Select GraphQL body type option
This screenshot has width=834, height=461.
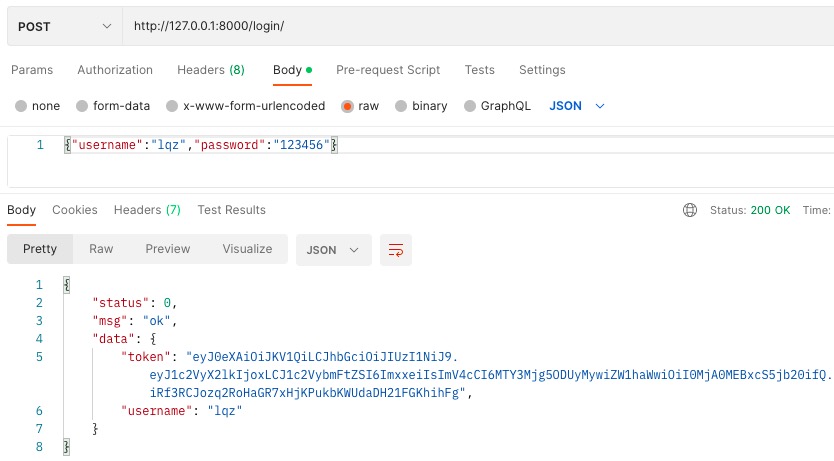click(470, 106)
